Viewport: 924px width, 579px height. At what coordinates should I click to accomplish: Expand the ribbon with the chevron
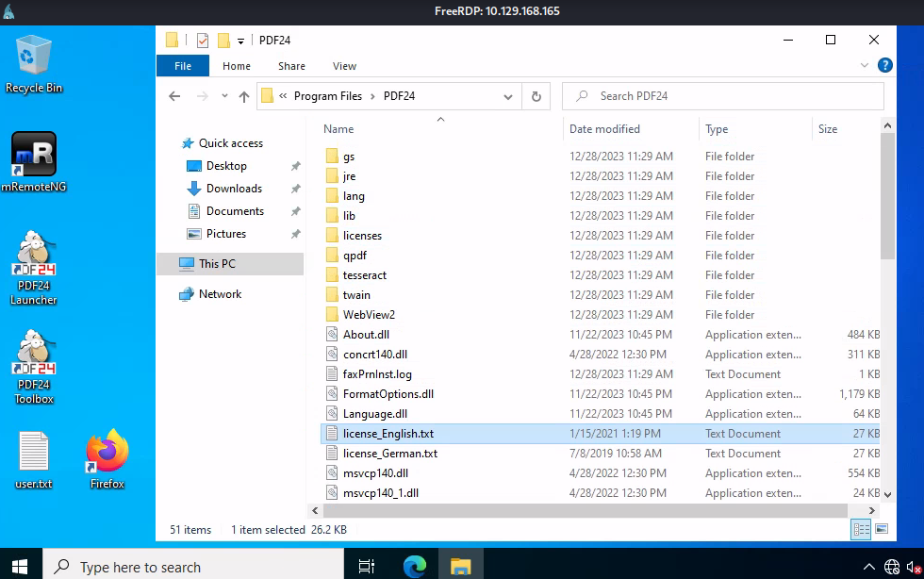click(x=865, y=66)
